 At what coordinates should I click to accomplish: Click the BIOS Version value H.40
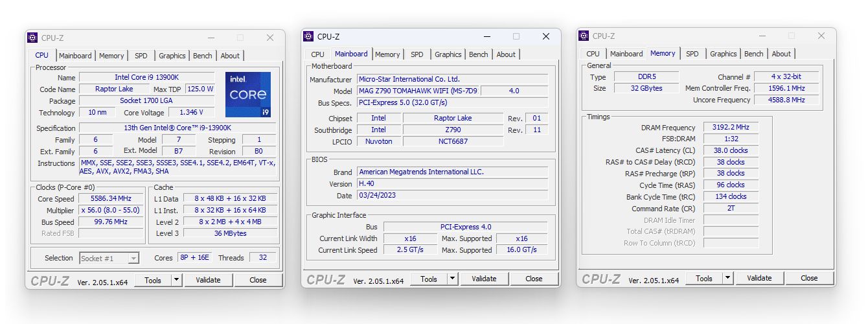click(x=452, y=184)
